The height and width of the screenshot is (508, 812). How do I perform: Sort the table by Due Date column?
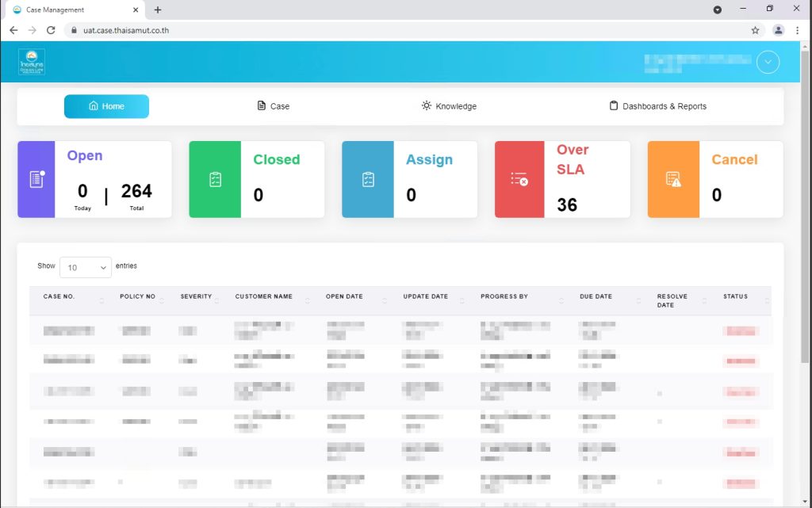coord(596,296)
